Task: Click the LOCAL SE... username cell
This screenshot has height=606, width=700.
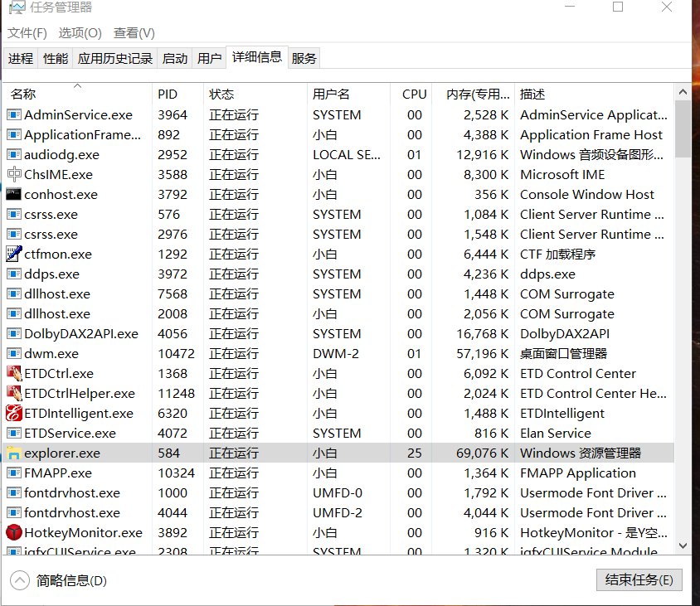Action: (x=347, y=155)
